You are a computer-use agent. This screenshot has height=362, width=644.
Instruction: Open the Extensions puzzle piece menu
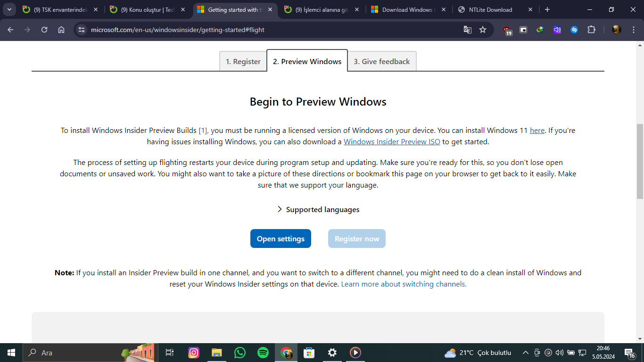[591, 30]
